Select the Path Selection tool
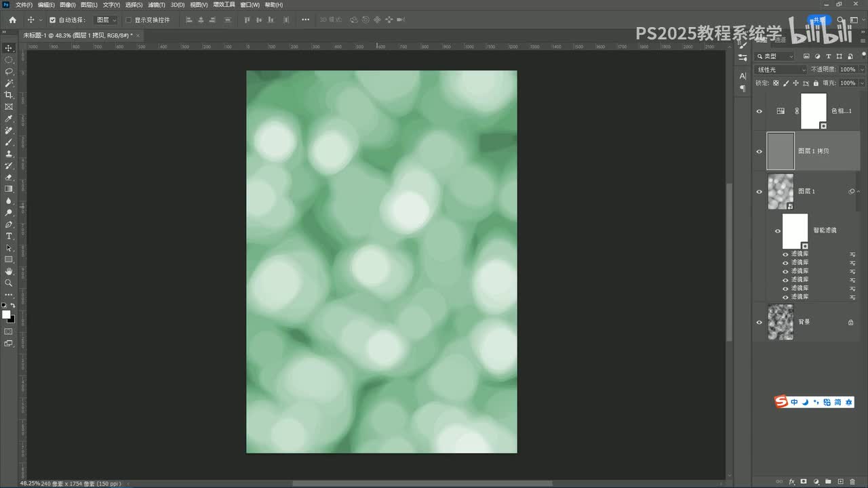Screen dimensions: 868x488 click(x=9, y=248)
